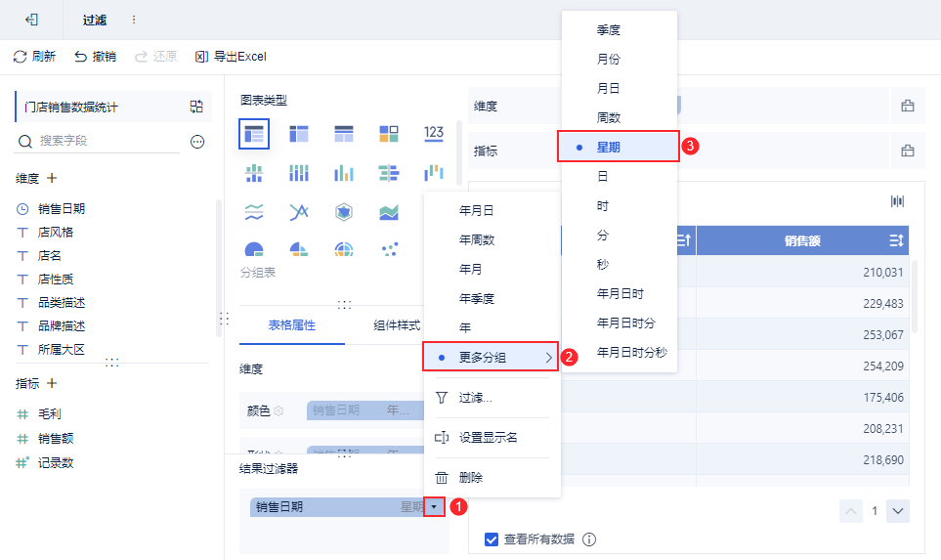The width and height of the screenshot is (941, 560).
Task: Select the scatter plot chart type
Action: (x=389, y=250)
